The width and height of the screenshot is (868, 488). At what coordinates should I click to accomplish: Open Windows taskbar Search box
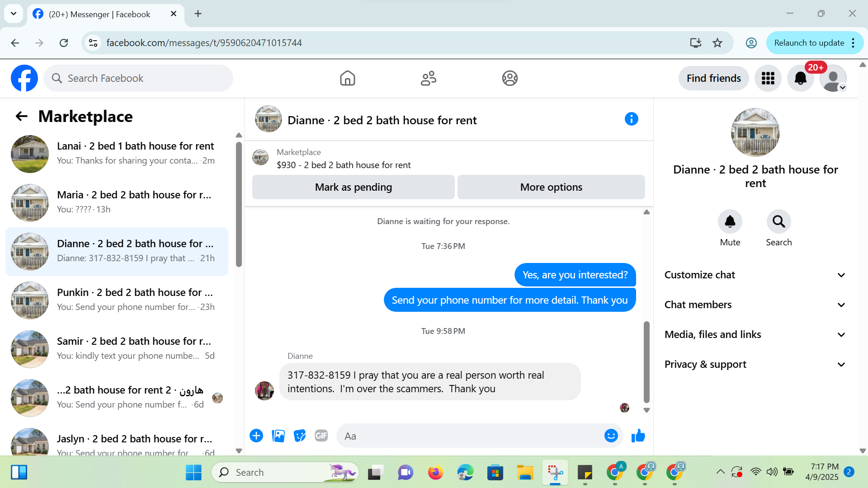285,472
